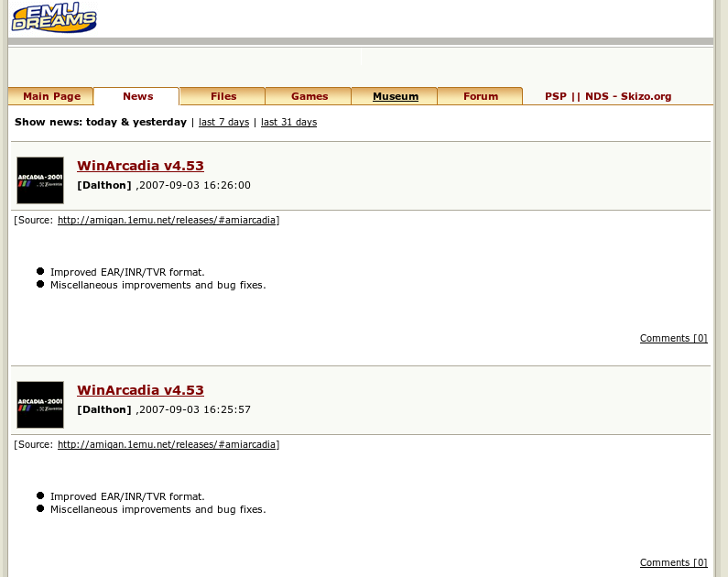Image resolution: width=728 pixels, height=577 pixels.
Task: Open WinArcadia v4.53 headline posted at 16:25:57
Action: tap(140, 390)
